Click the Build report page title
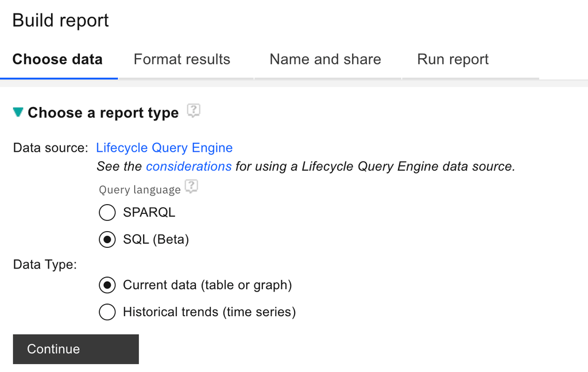This screenshot has width=588, height=372. coord(60,21)
